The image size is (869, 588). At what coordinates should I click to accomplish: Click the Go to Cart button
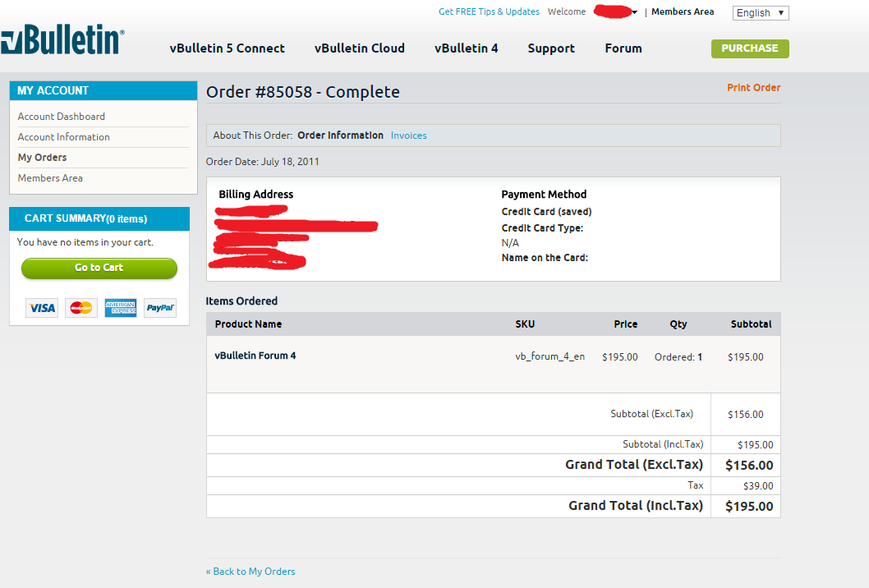99,268
